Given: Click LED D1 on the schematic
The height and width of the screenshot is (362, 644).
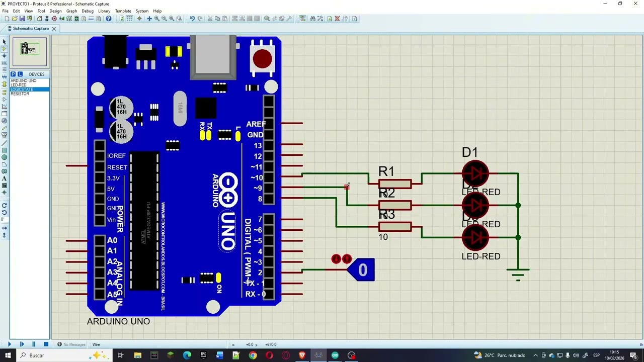Looking at the screenshot, I should (x=475, y=173).
